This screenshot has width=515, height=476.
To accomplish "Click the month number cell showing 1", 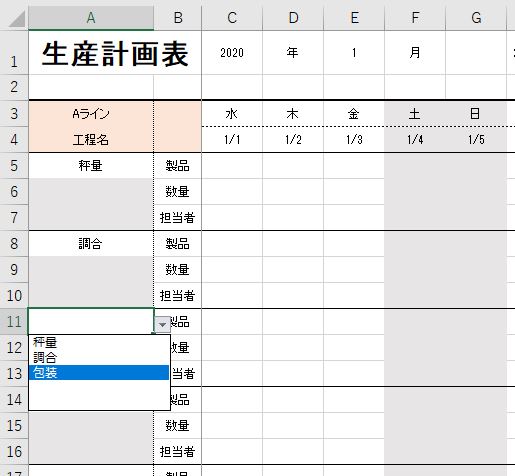I will pos(354,53).
